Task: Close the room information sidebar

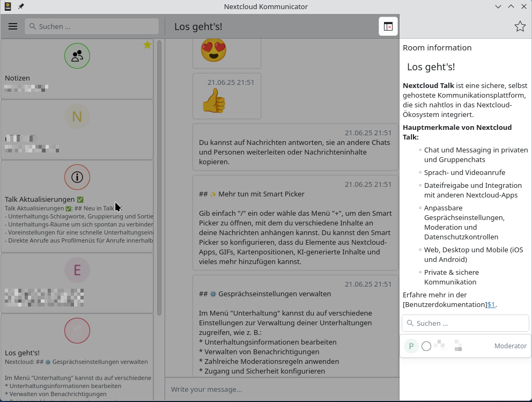Action: 388,26
